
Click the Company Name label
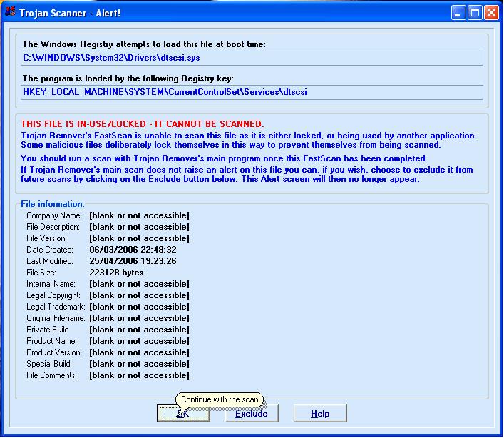[x=54, y=215]
